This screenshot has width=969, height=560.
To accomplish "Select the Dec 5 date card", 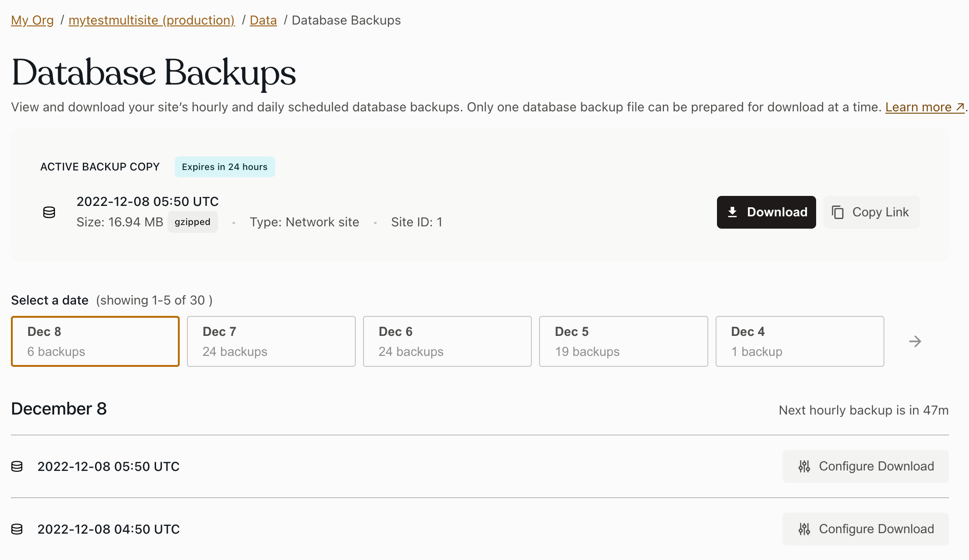I will pyautogui.click(x=623, y=341).
